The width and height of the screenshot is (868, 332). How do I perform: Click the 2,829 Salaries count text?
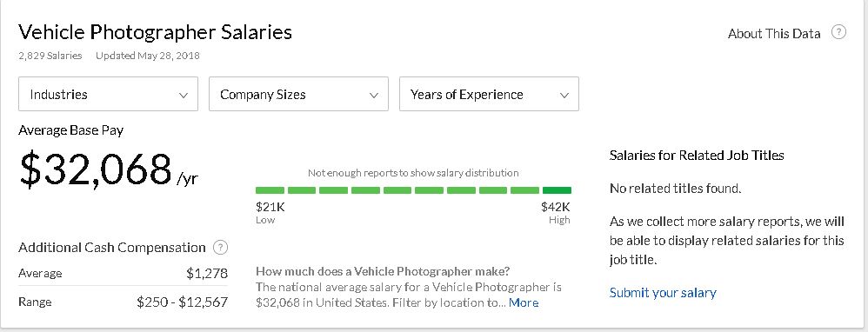coord(50,56)
